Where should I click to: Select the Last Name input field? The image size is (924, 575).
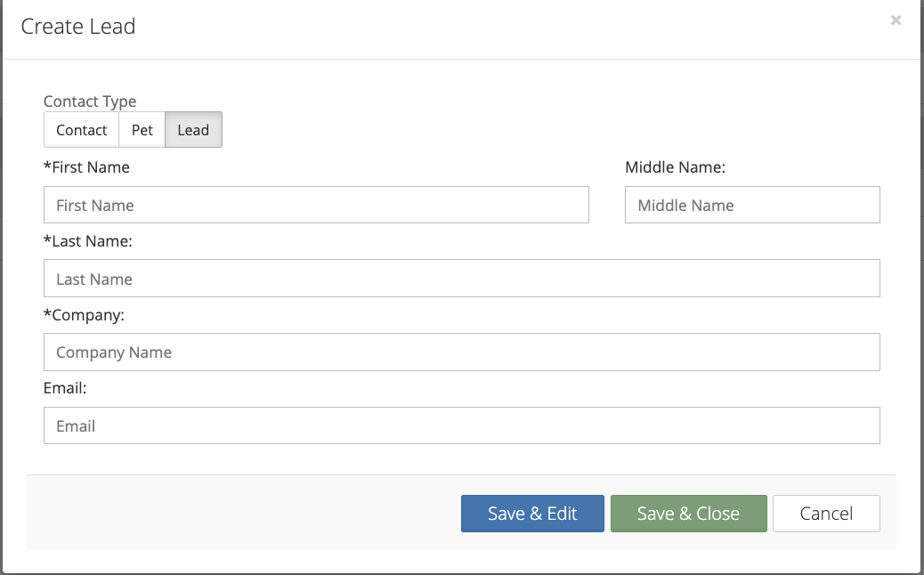pos(461,279)
